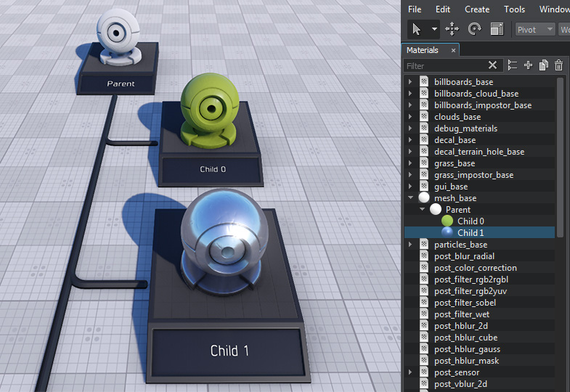Activate the scale tool
The width and height of the screenshot is (570, 392).
(497, 29)
